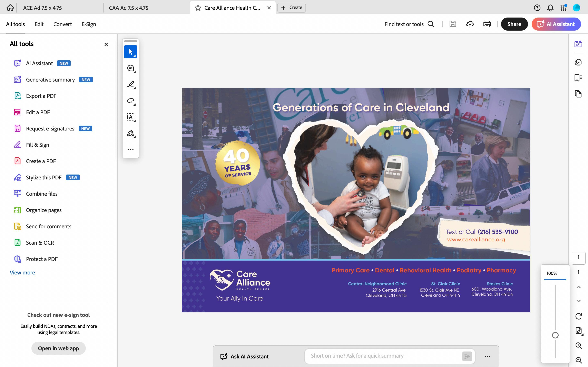Image resolution: width=588 pixels, height=367 pixels.
Task: Select the text box tool
Action: tap(131, 117)
